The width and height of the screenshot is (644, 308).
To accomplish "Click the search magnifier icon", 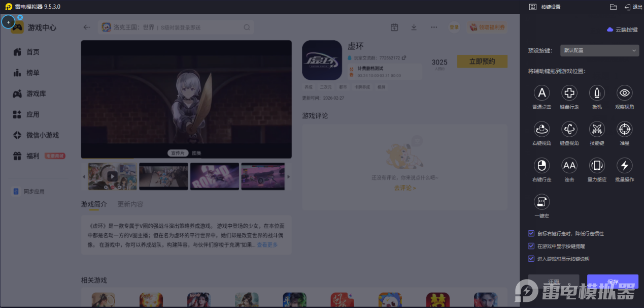I will [247, 27].
